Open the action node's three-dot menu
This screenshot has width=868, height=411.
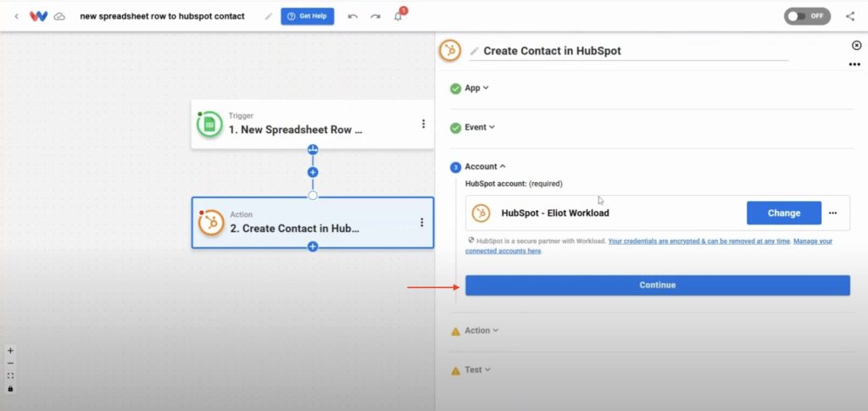click(x=422, y=222)
